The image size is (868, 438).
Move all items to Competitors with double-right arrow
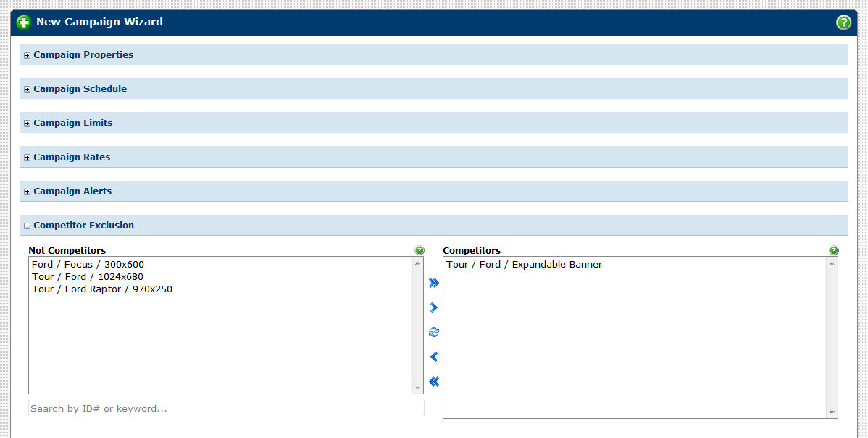pyautogui.click(x=434, y=283)
